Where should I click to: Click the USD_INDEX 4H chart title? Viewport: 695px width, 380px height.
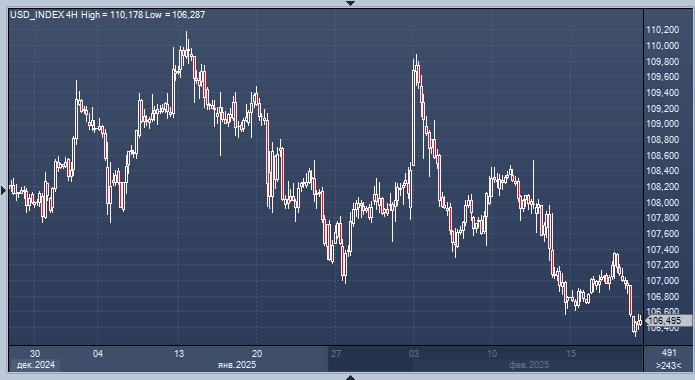click(43, 15)
